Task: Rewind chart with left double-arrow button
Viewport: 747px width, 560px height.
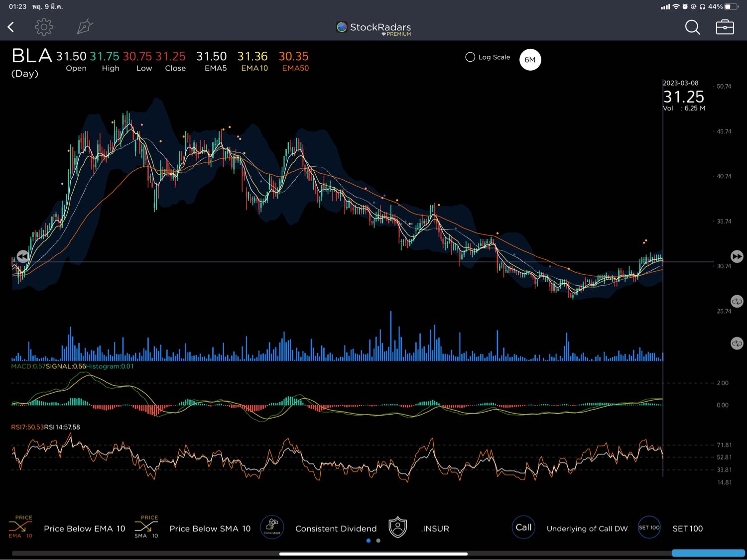Action: click(x=22, y=256)
